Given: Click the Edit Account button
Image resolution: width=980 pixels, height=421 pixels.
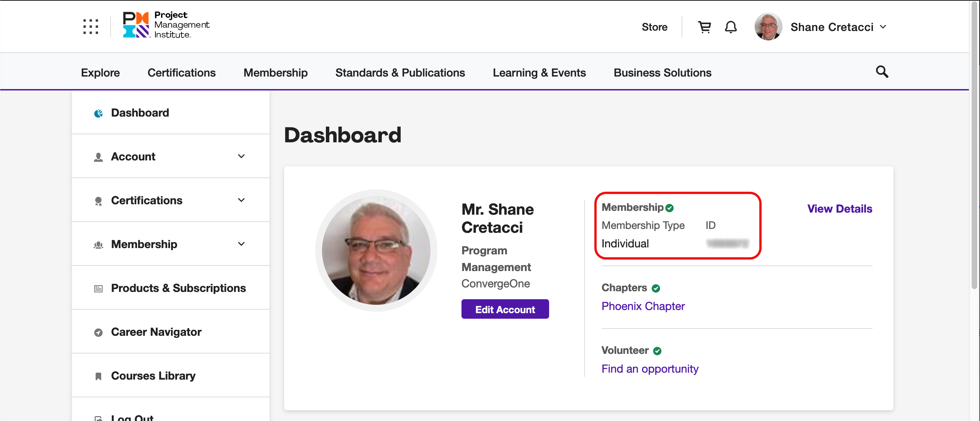Looking at the screenshot, I should pyautogui.click(x=505, y=309).
